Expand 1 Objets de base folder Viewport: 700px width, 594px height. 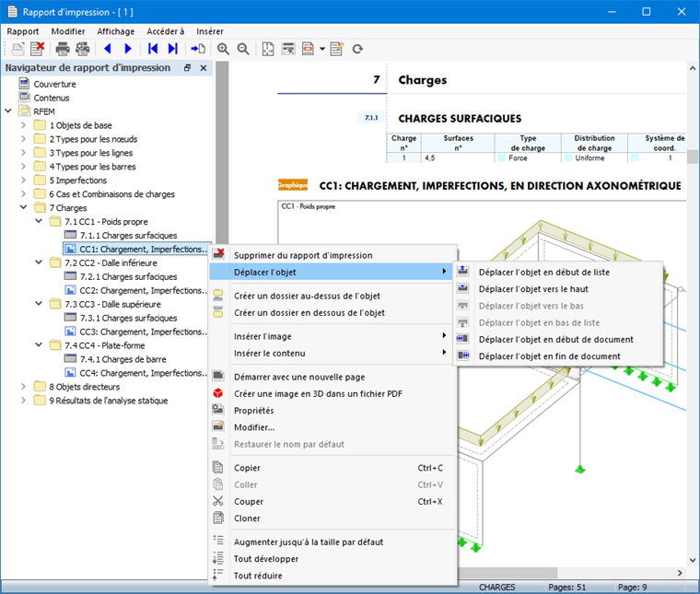[24, 125]
